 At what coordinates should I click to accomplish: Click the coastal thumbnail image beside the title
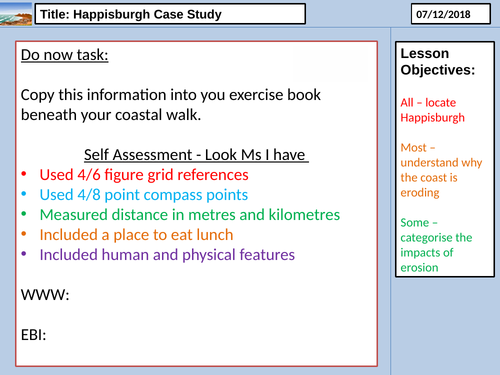[16, 14]
